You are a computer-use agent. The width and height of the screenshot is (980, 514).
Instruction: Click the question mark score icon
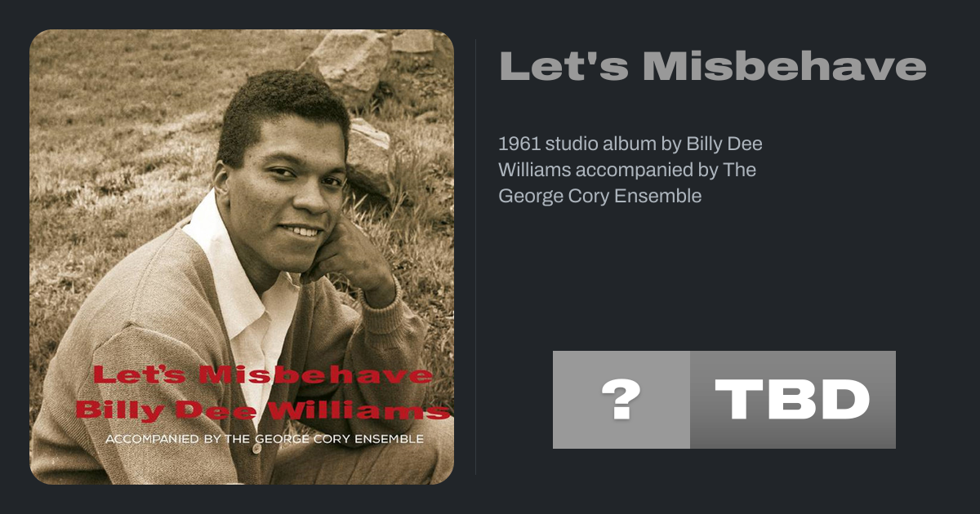point(621,400)
